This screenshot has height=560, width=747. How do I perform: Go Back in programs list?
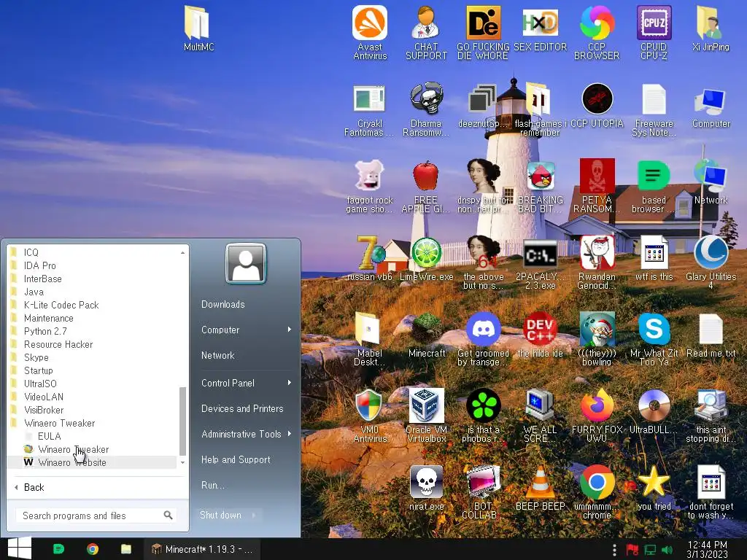34,487
